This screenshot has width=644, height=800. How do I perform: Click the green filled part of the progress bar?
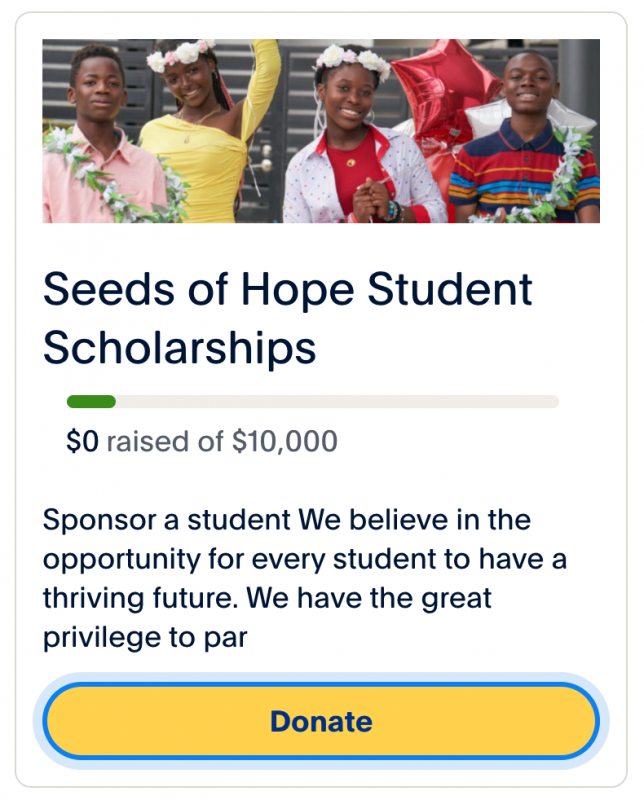coord(91,402)
